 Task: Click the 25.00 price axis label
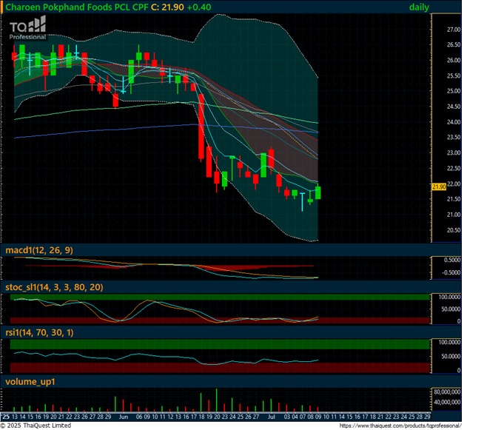[x=454, y=91]
